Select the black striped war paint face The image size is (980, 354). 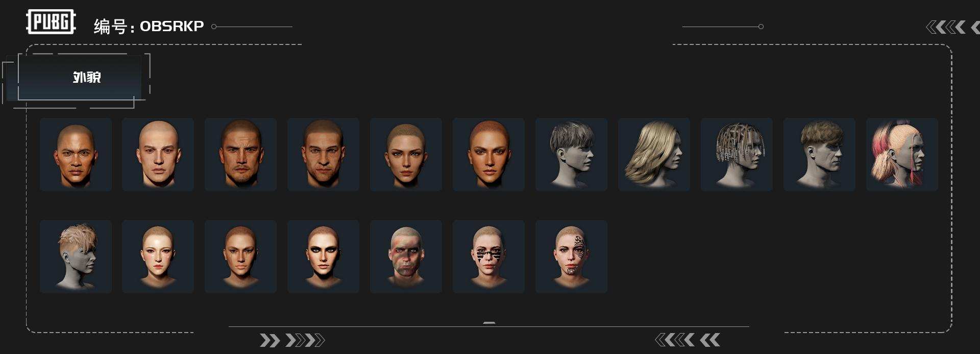point(488,256)
